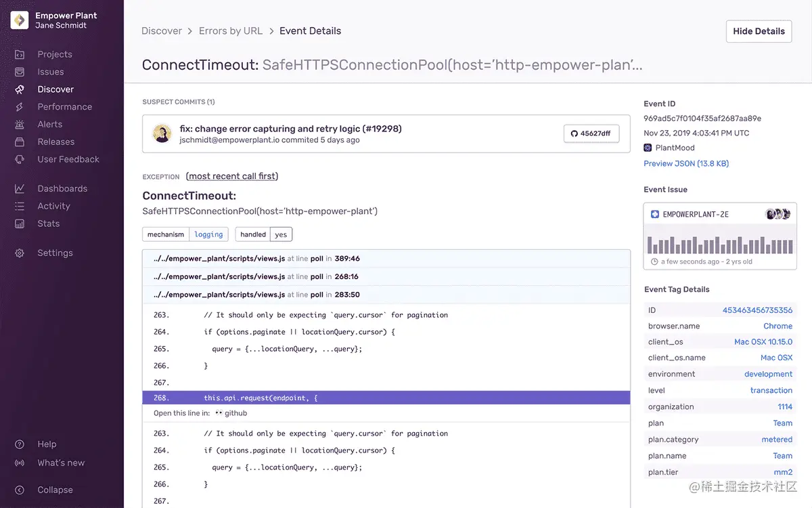This screenshot has width=812, height=508.
Task: Open the Preview JSON link
Action: click(686, 163)
